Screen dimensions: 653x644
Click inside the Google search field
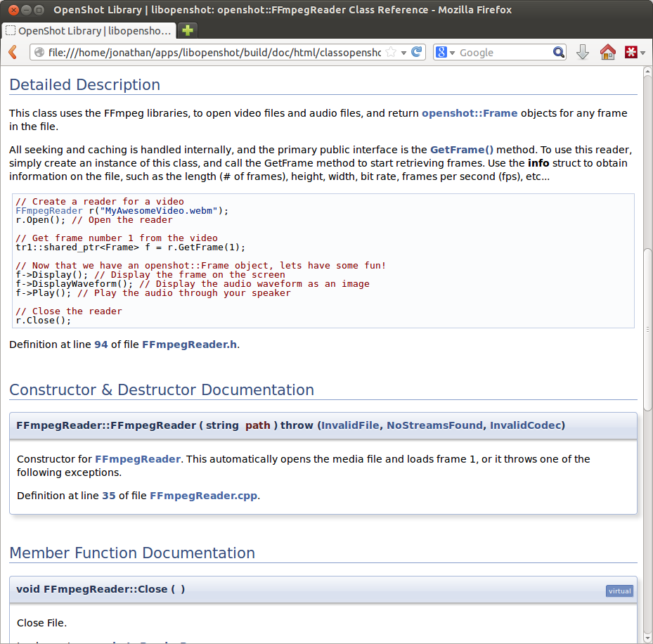coord(503,53)
